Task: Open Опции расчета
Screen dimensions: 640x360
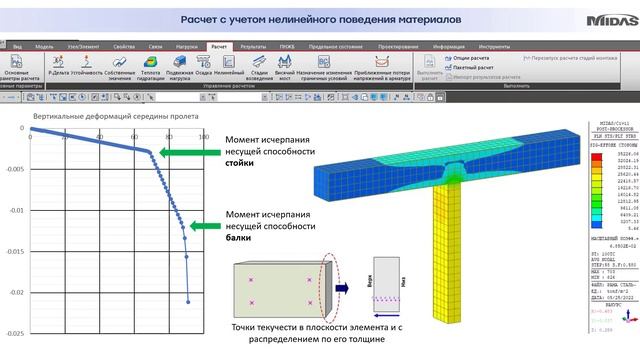Action: click(x=467, y=58)
